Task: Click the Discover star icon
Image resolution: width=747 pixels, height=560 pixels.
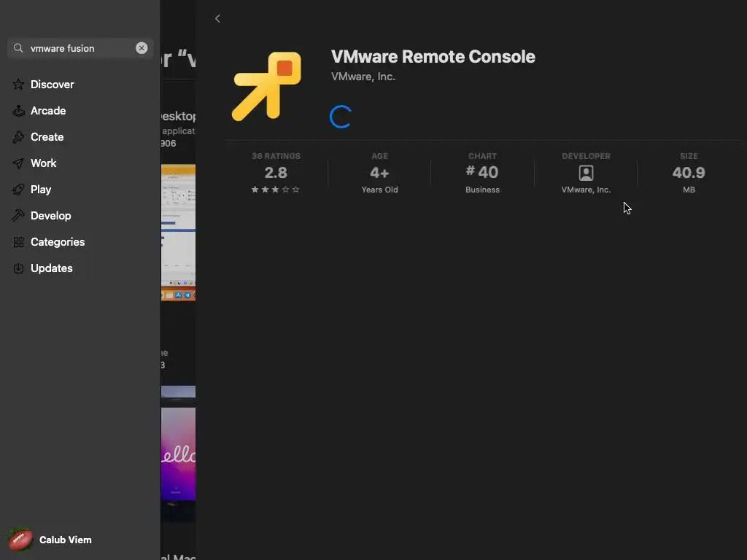Action: pos(18,85)
